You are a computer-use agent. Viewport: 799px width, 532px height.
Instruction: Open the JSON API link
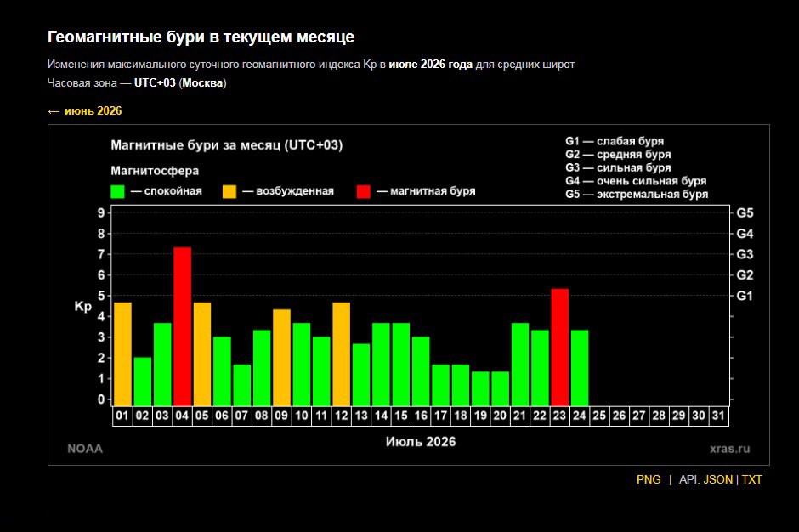717,479
